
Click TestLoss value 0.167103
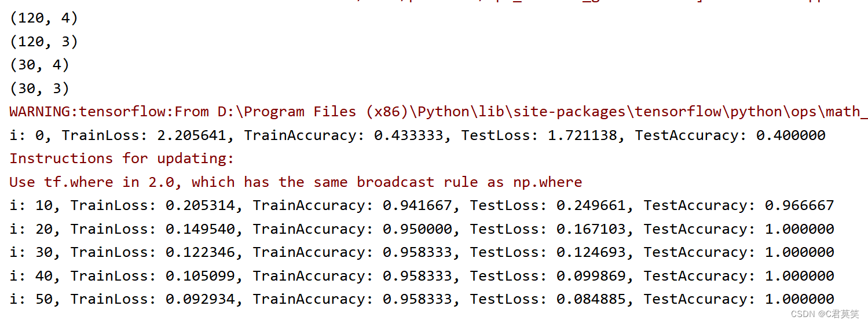point(591,229)
